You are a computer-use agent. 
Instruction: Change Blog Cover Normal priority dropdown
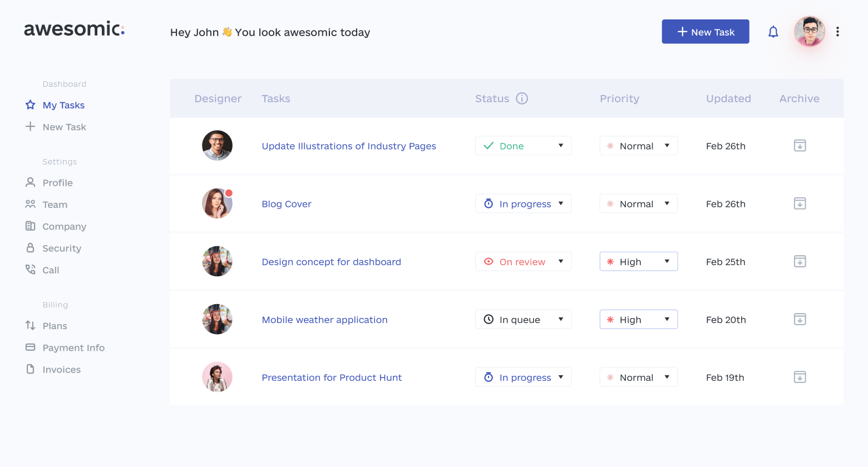click(639, 203)
